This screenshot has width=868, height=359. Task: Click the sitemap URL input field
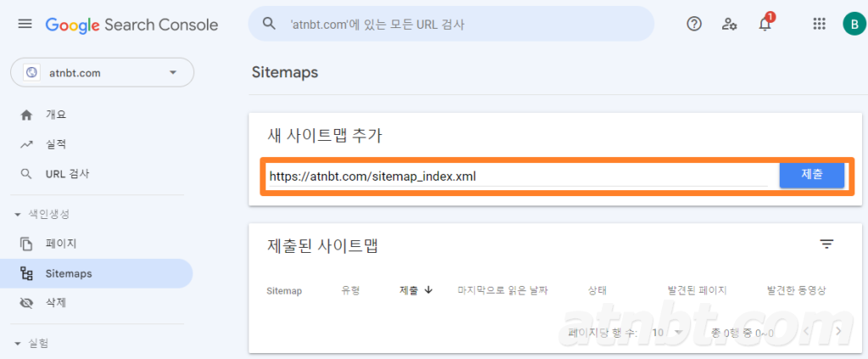pyautogui.click(x=518, y=177)
